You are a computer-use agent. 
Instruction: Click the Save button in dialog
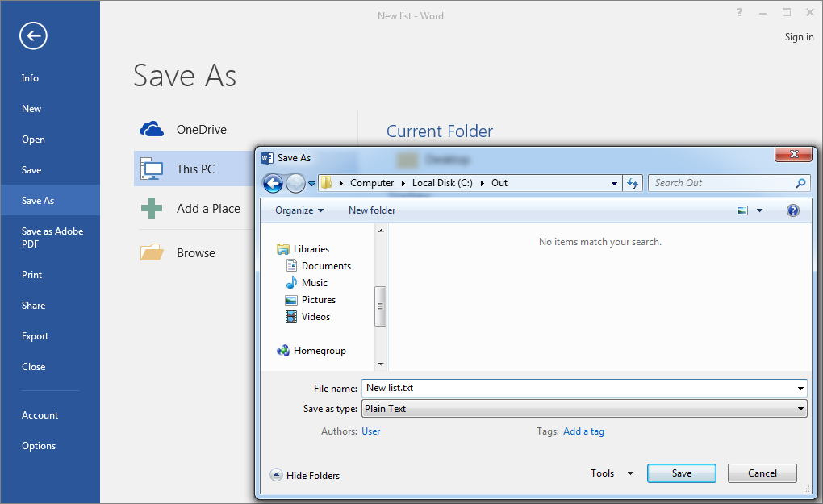681,473
